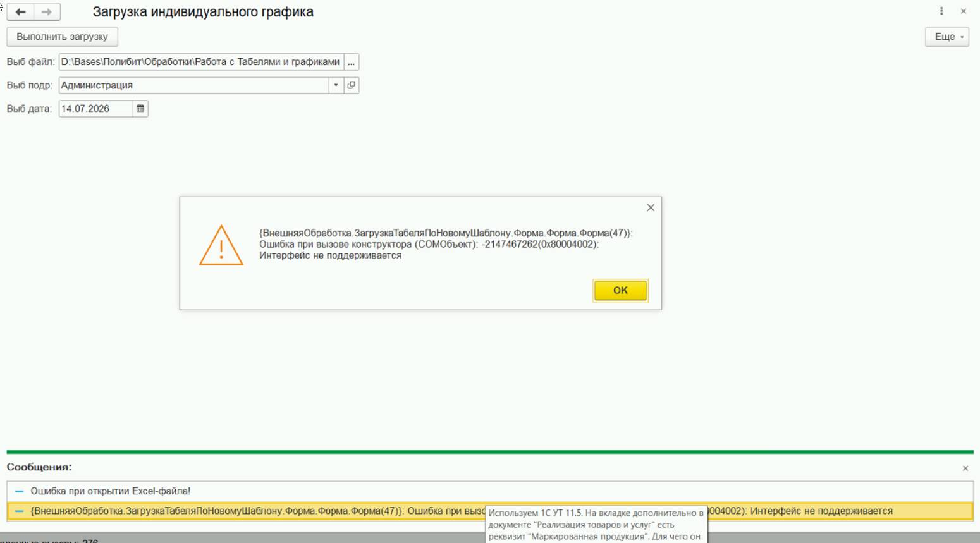Open the calendar picker for Выб дата
This screenshot has height=543, width=980.
[x=140, y=109]
